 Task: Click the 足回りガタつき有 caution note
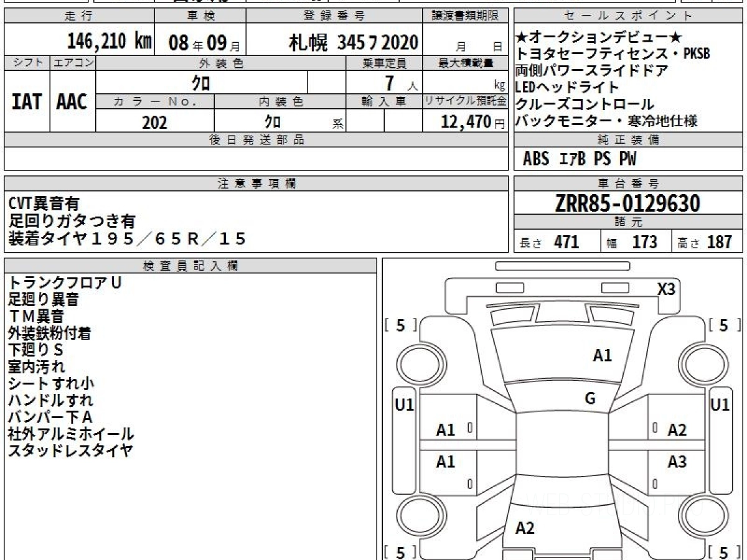click(72, 221)
